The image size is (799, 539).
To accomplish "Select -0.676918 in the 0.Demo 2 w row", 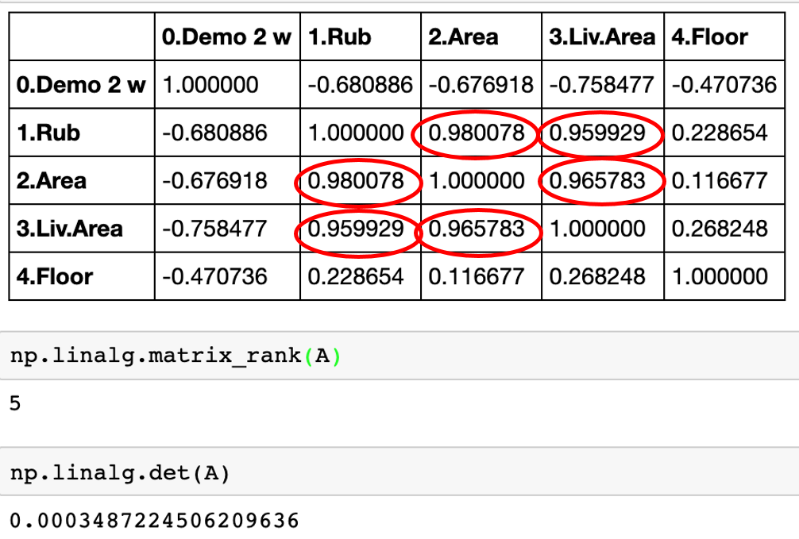I will [x=481, y=85].
